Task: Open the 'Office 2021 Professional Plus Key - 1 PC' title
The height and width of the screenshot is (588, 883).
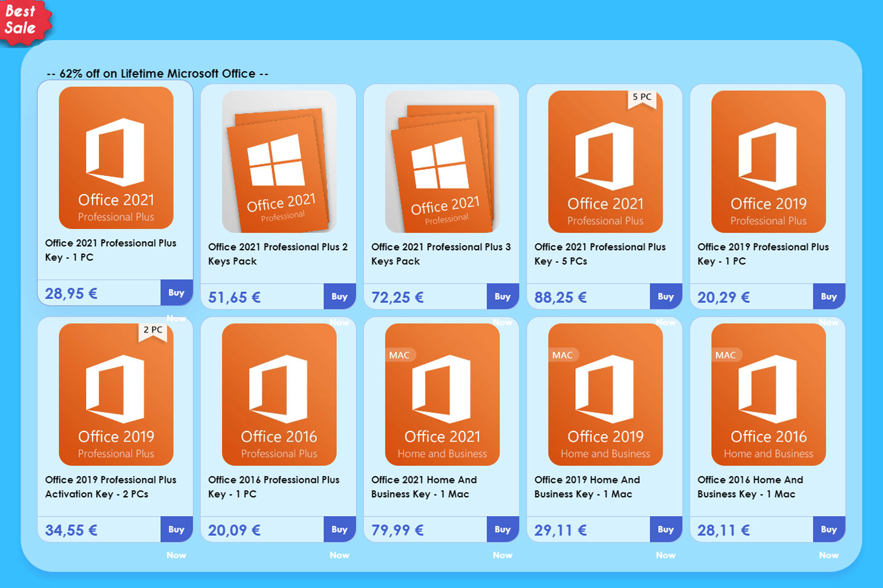Action: pyautogui.click(x=111, y=250)
